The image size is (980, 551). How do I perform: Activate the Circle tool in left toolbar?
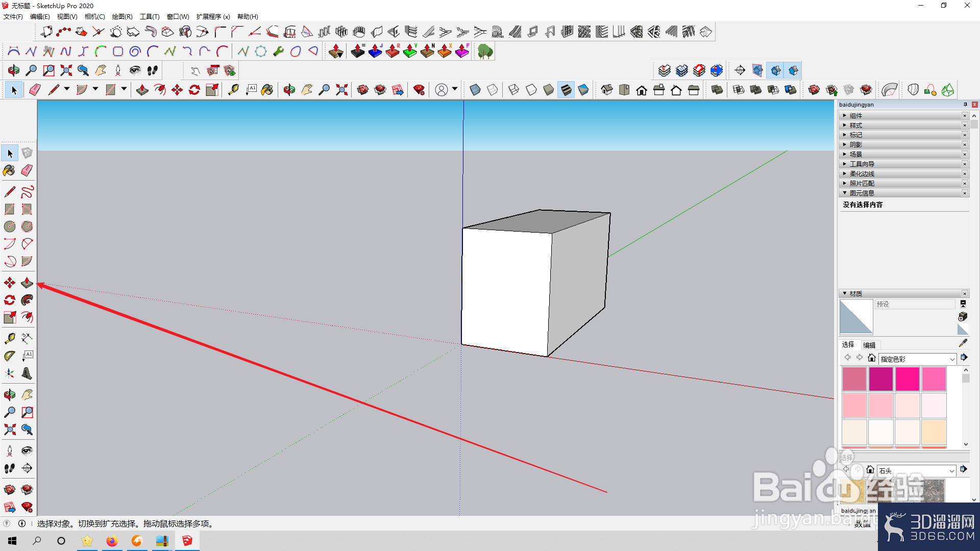[x=10, y=227]
